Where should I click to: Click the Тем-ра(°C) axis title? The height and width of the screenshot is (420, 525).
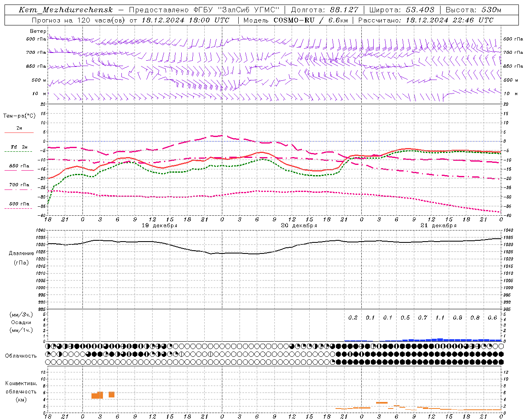coord(19,116)
